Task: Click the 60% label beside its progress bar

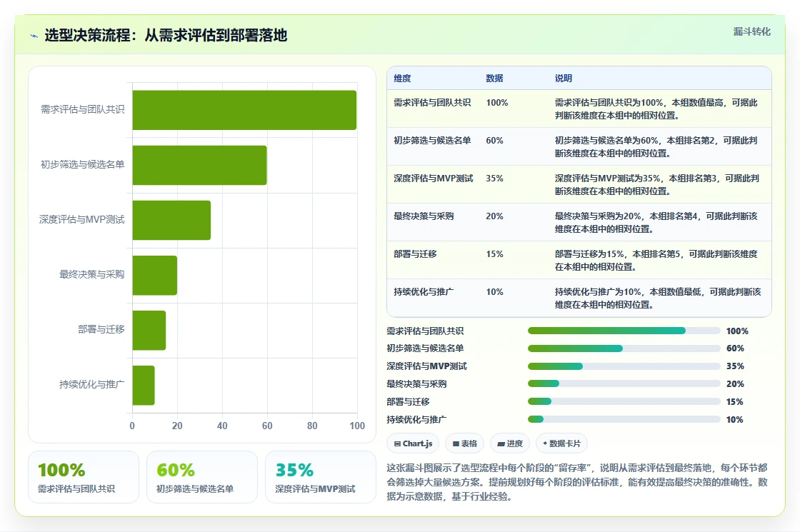Action: (x=735, y=348)
